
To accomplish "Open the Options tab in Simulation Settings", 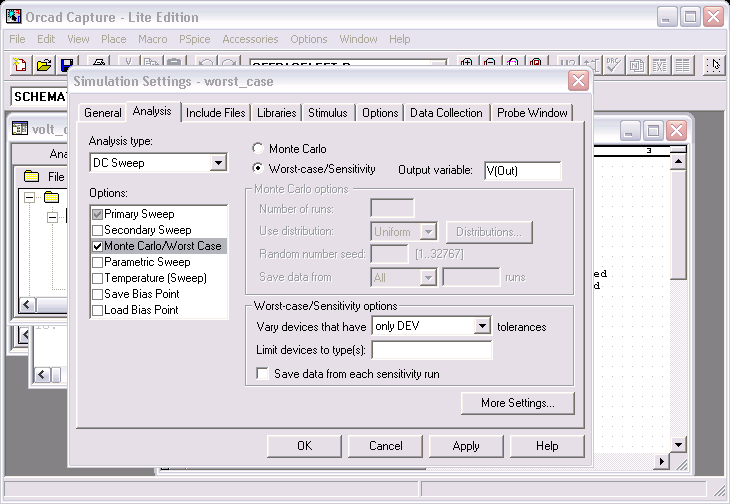I will coord(380,113).
